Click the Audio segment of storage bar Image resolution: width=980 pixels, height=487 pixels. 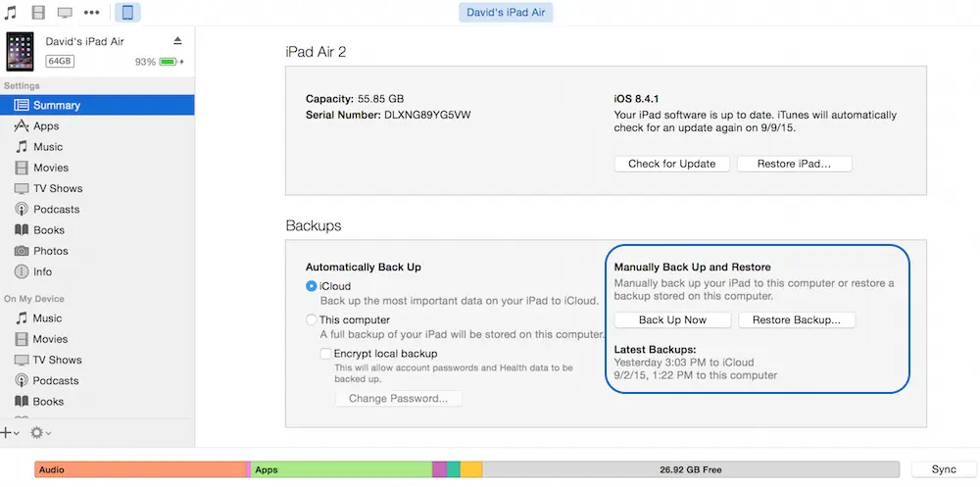(137, 470)
